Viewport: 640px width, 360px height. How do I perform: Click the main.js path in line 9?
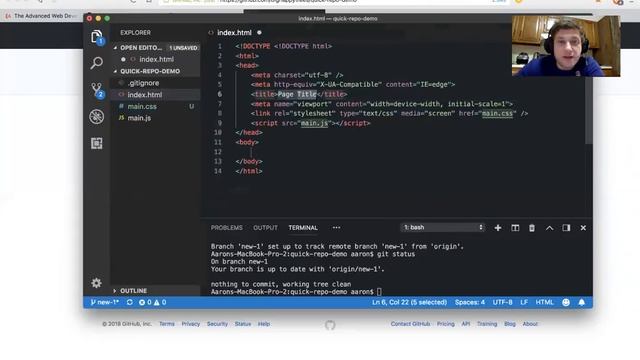coord(314,123)
